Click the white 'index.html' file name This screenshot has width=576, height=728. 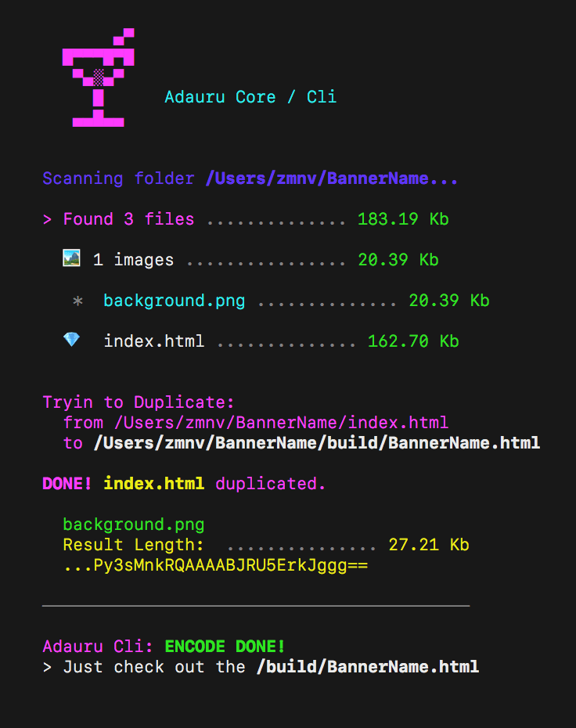coord(153,341)
